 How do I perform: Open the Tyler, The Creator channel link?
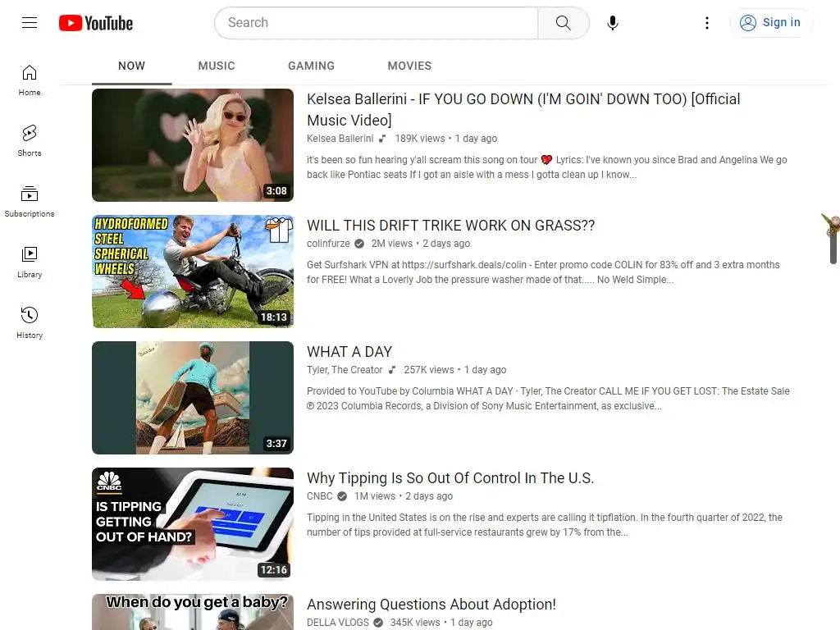[345, 370]
